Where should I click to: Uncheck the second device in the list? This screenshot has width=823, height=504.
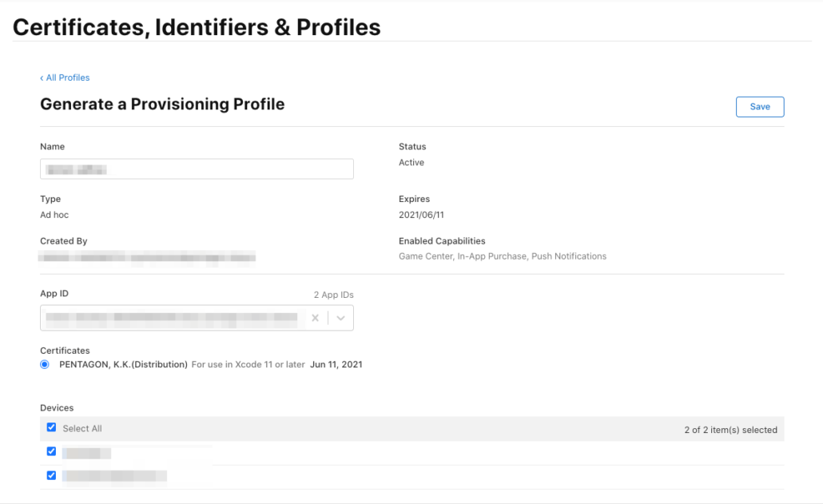pos(51,475)
